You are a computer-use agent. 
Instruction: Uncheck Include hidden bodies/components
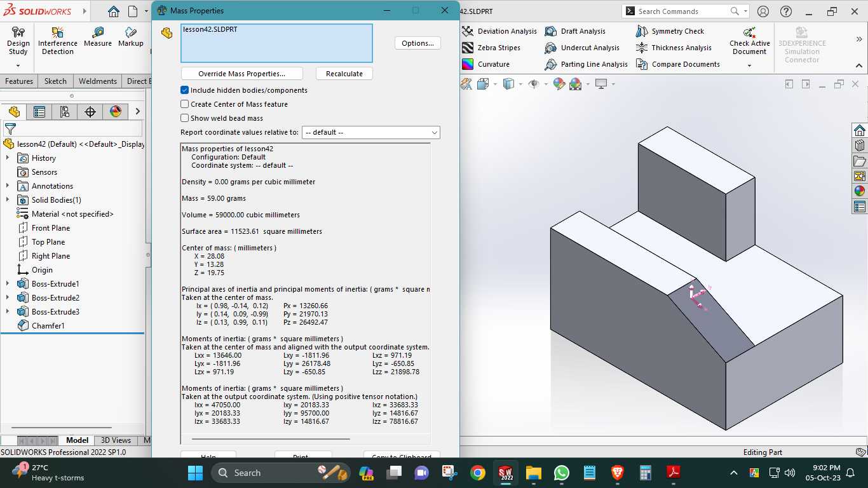[x=185, y=90]
